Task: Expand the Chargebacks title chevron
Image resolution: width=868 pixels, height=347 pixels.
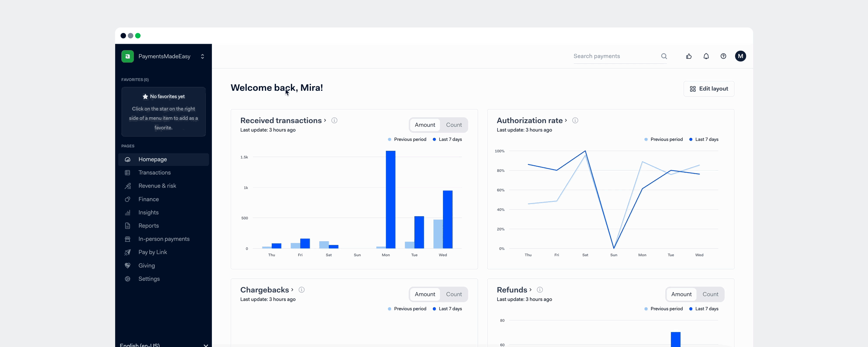Action: click(292, 290)
